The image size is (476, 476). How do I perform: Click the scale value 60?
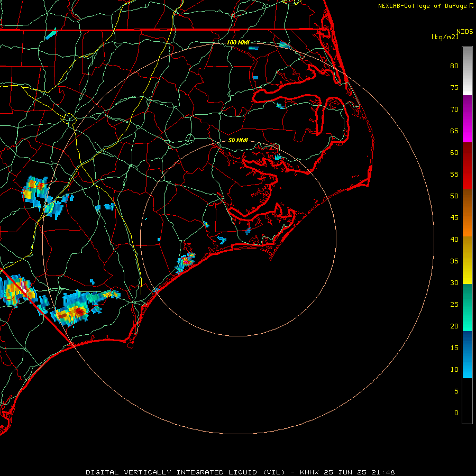[454, 153]
